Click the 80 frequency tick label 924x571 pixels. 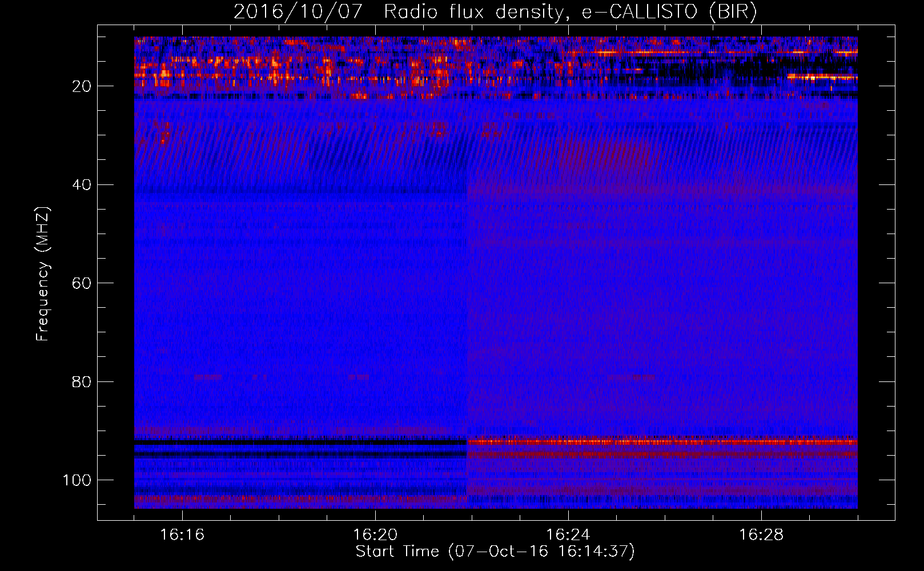(x=82, y=381)
